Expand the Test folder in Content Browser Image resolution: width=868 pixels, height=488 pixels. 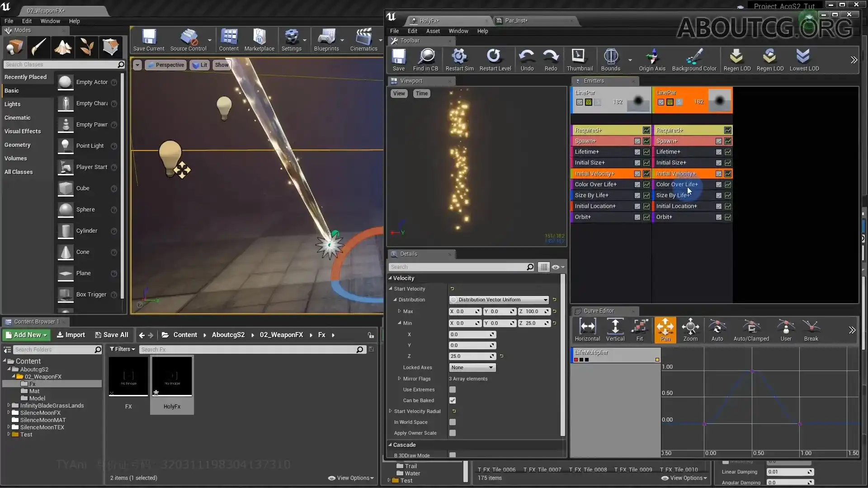(x=8, y=434)
